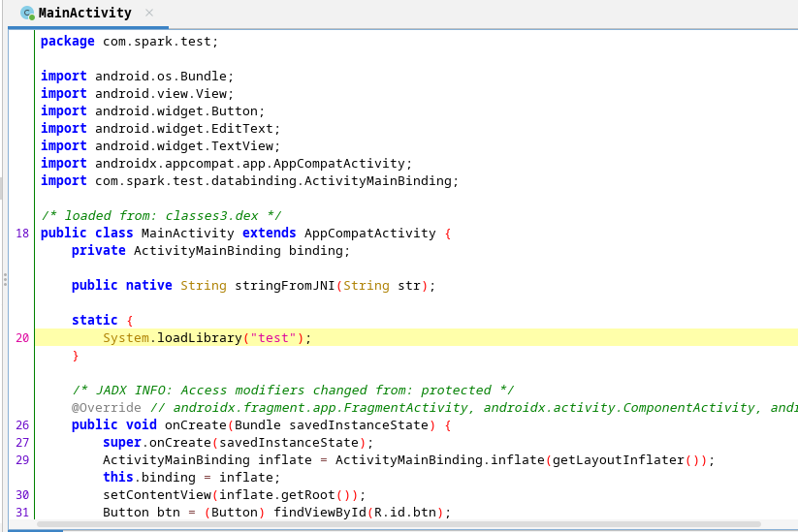Click 'com.spark.test.databinding.ActivityMainBinding;' import
The width and height of the screenshot is (798, 532).
coord(277,181)
